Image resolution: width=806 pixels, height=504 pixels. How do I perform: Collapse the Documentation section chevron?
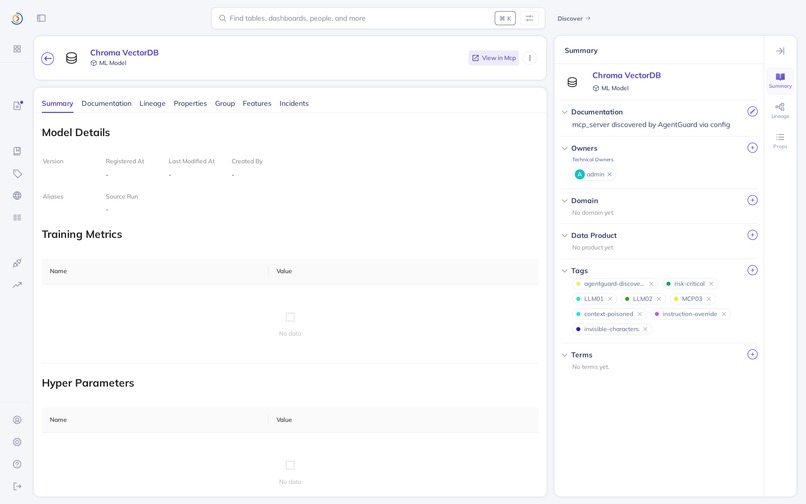(x=564, y=112)
